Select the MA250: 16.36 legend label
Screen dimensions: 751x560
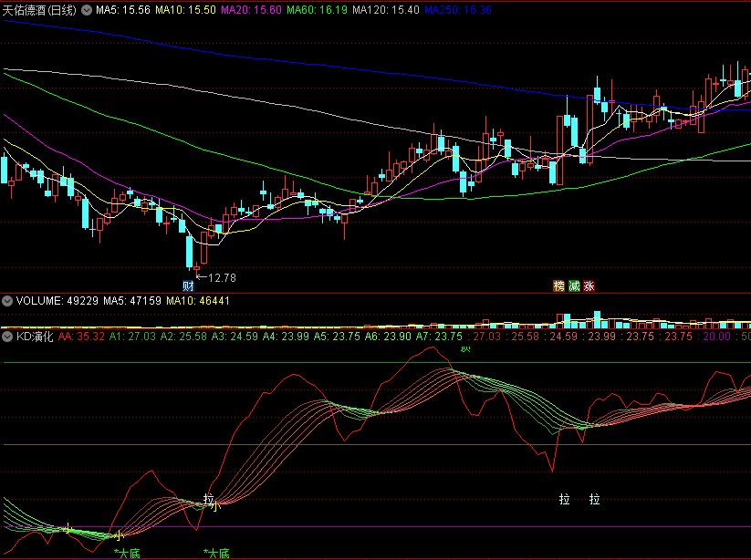pyautogui.click(x=458, y=10)
